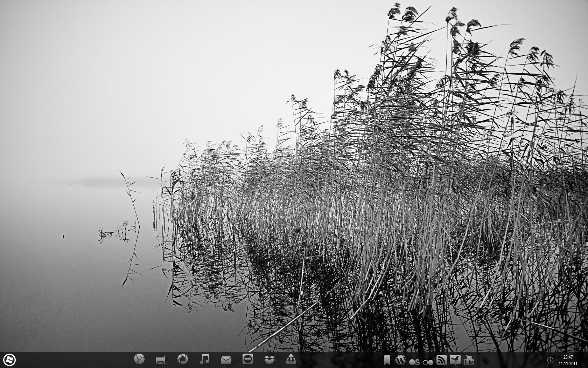Viewport: 588px width, 368px height.
Task: Open the Windows Start menu orb
Action: [9, 360]
